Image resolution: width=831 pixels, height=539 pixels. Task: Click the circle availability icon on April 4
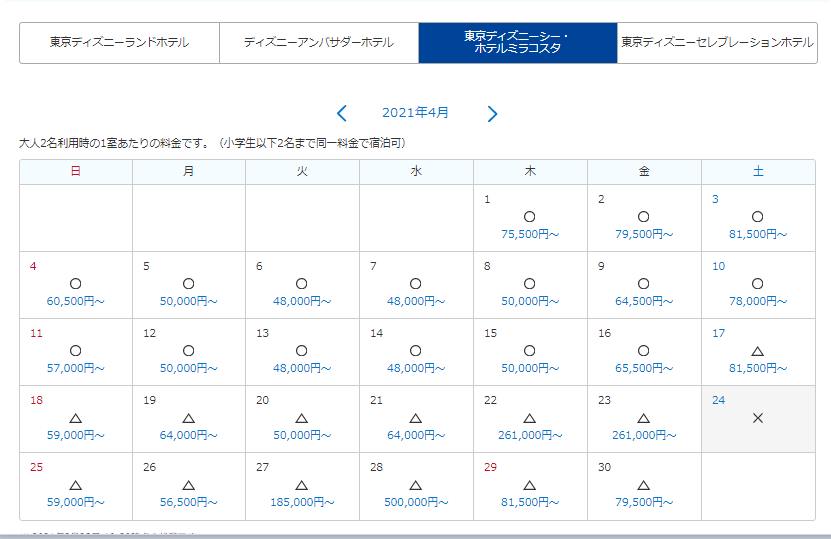[76, 284]
